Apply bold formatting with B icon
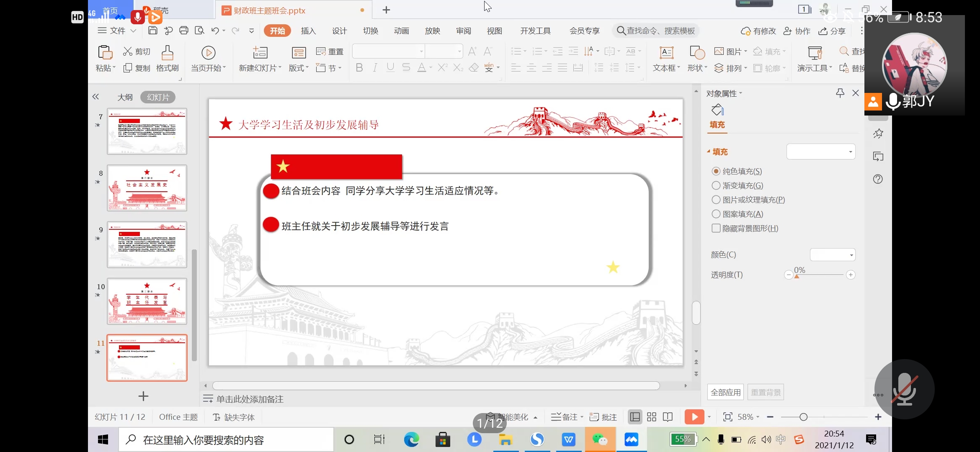980x452 pixels. pyautogui.click(x=358, y=67)
